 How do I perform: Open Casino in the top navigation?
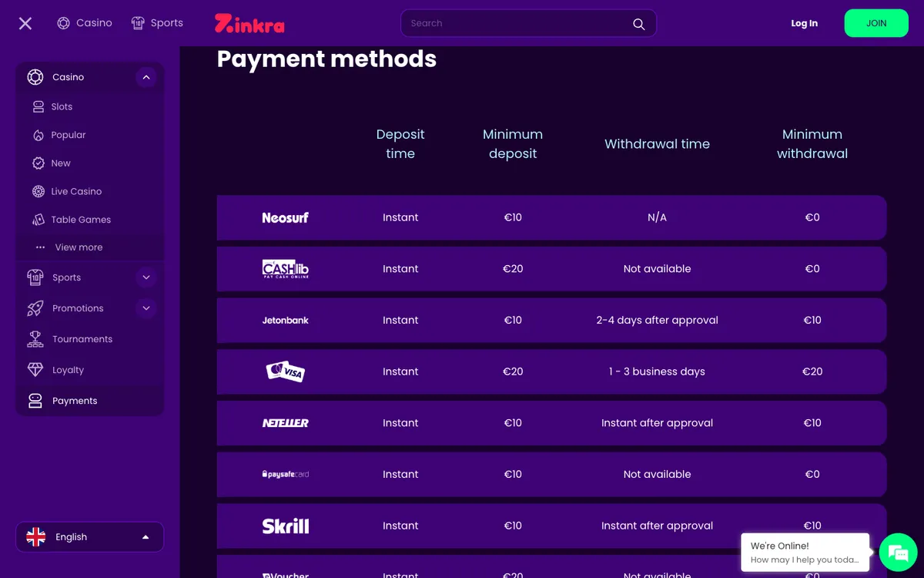85,23
